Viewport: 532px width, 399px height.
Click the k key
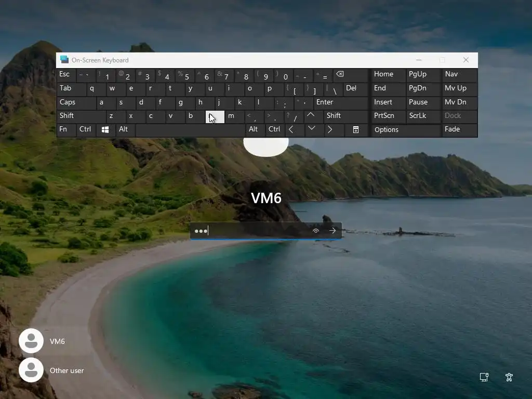[244, 103]
